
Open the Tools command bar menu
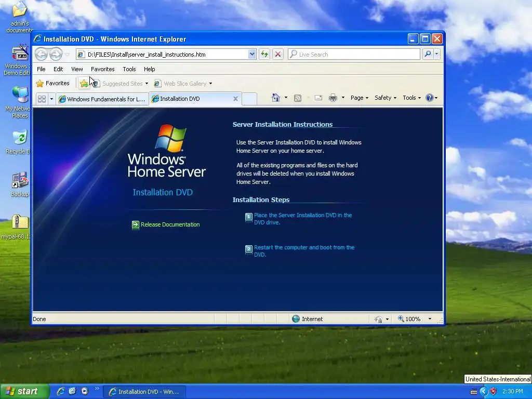tap(411, 98)
